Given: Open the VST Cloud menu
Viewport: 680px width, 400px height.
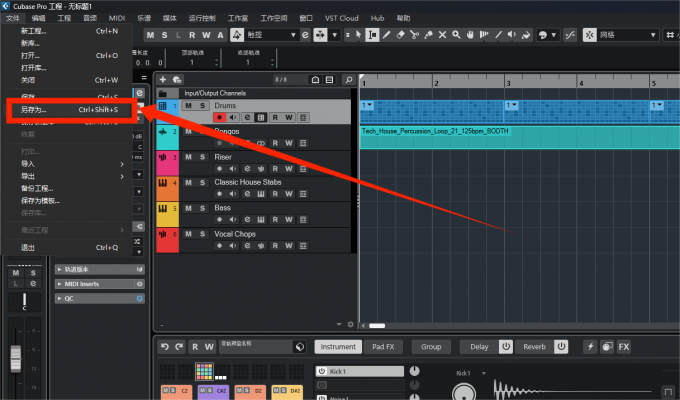Looking at the screenshot, I should (342, 18).
